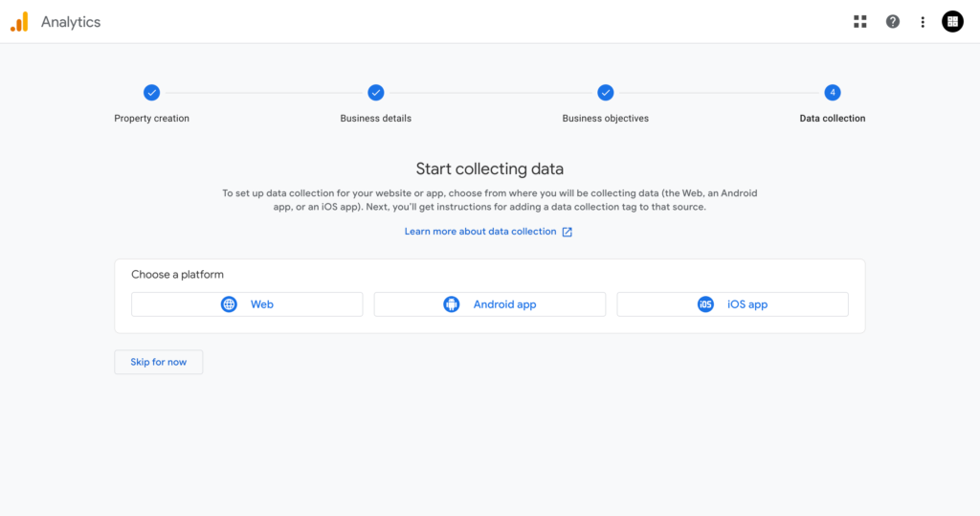Image resolution: width=980 pixels, height=516 pixels.
Task: Go to the Property creation step checkmark
Action: [151, 93]
